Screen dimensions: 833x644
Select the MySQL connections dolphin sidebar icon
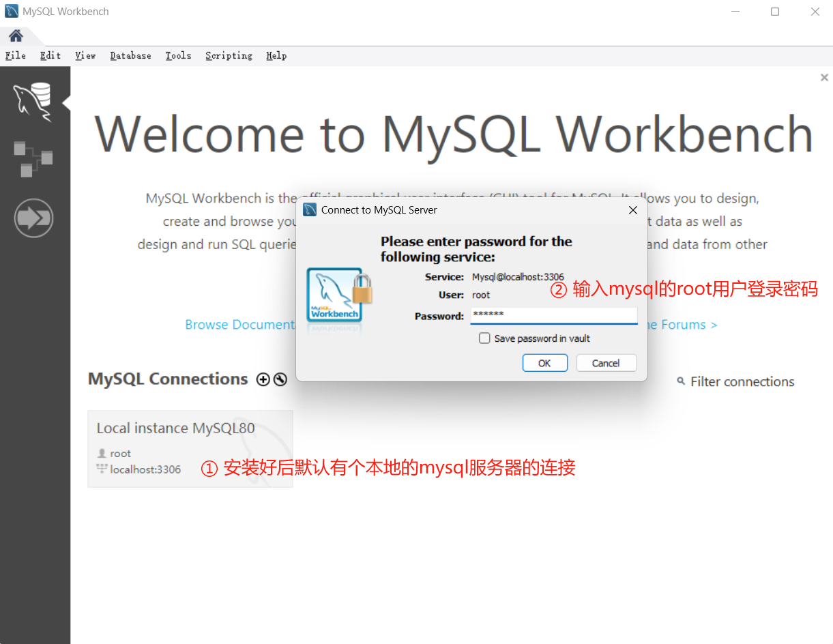point(33,102)
